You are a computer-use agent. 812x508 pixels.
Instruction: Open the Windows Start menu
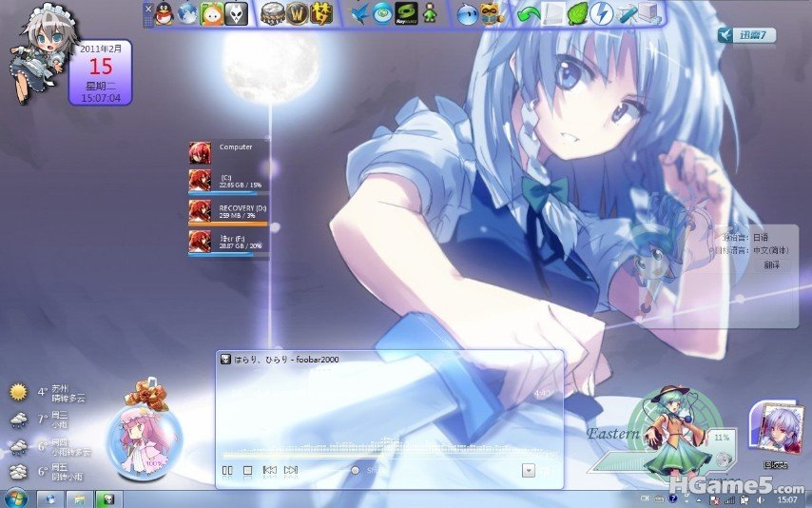pyautogui.click(x=16, y=498)
